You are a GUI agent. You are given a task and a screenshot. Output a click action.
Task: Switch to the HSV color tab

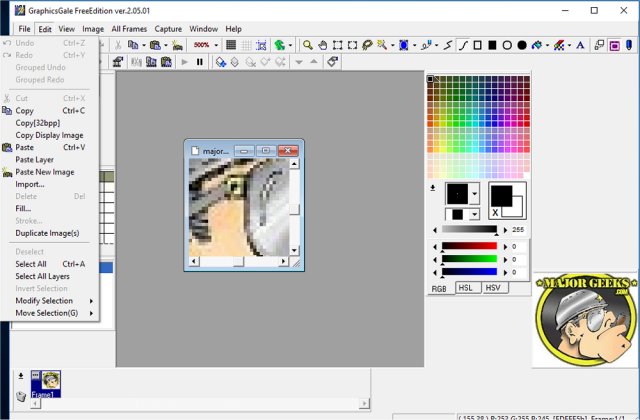point(493,288)
